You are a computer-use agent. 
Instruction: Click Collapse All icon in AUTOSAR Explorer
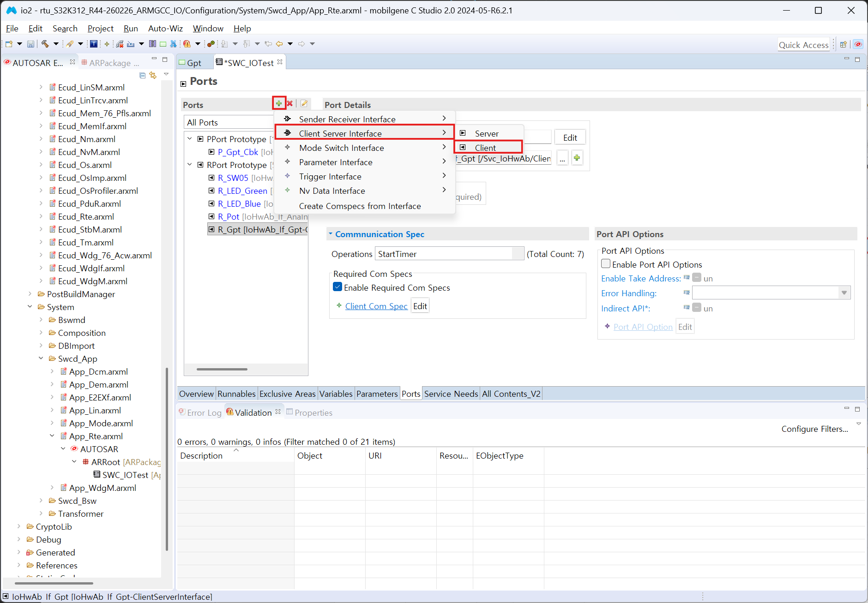pos(142,75)
